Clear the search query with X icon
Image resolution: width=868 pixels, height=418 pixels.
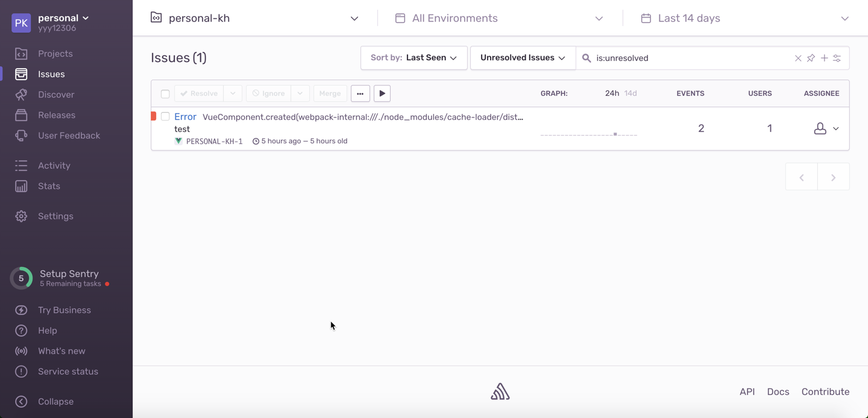tap(798, 58)
